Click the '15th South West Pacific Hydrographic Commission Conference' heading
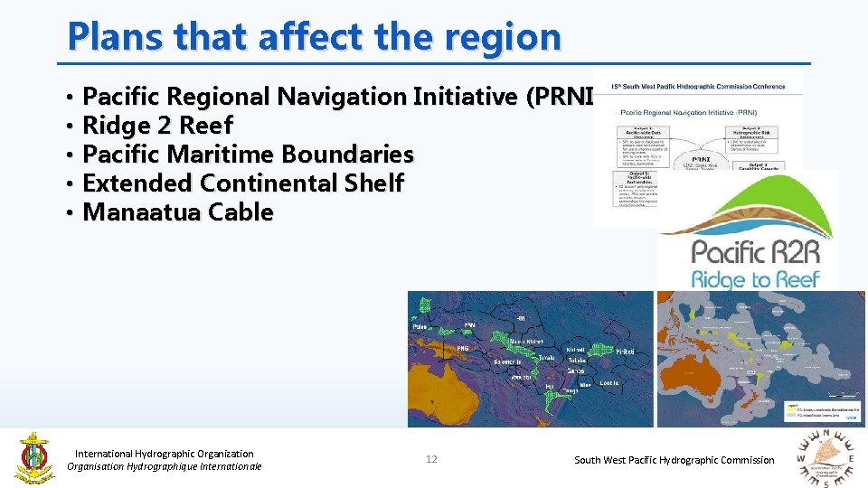This screenshot has height=488, width=868. 698,87
